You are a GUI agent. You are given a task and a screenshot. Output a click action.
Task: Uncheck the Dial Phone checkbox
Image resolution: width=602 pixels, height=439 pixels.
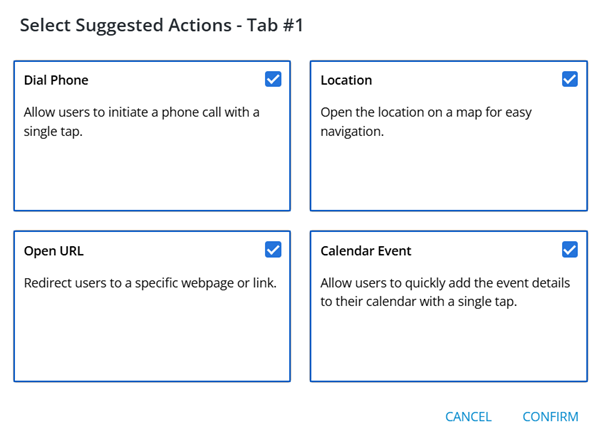click(273, 79)
